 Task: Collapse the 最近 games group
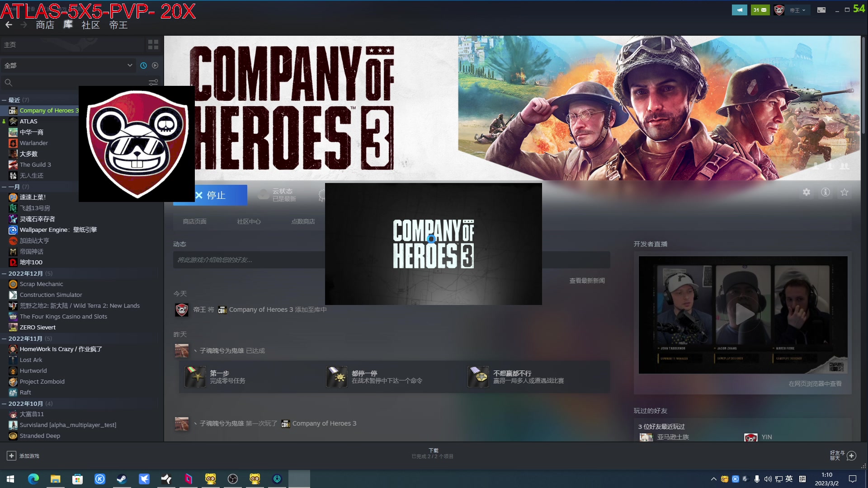point(4,100)
